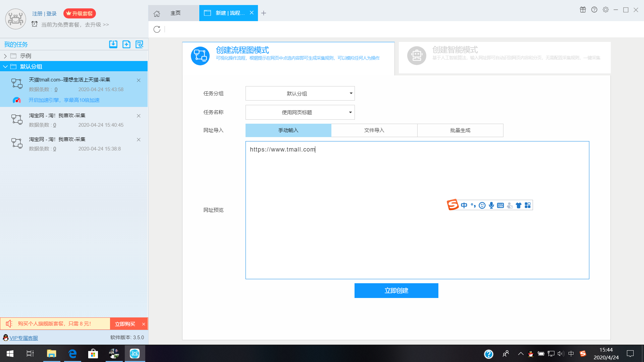Select 文件导入 URL import mode
The height and width of the screenshot is (362, 644).
tap(374, 130)
